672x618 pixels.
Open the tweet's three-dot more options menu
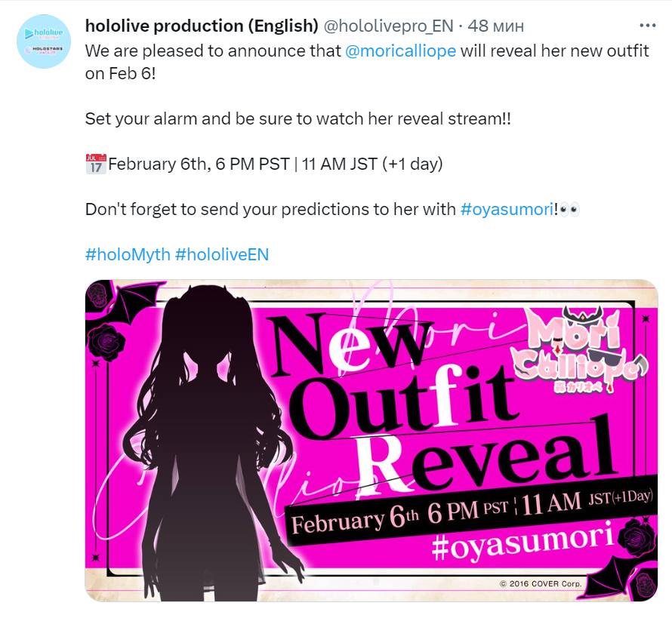[647, 26]
